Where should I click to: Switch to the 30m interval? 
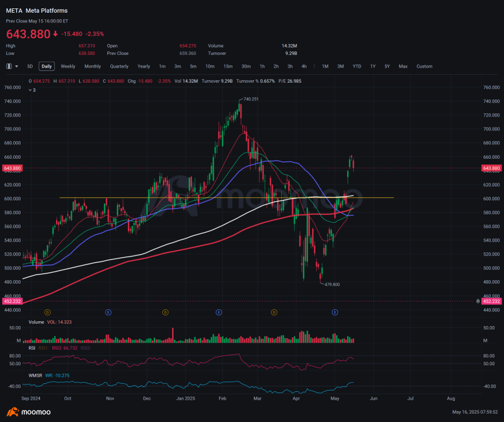(x=246, y=66)
